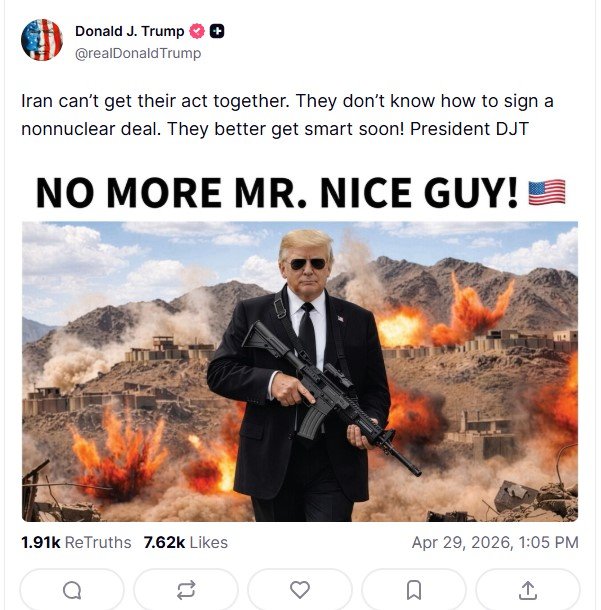Open the share upload icon

click(528, 590)
